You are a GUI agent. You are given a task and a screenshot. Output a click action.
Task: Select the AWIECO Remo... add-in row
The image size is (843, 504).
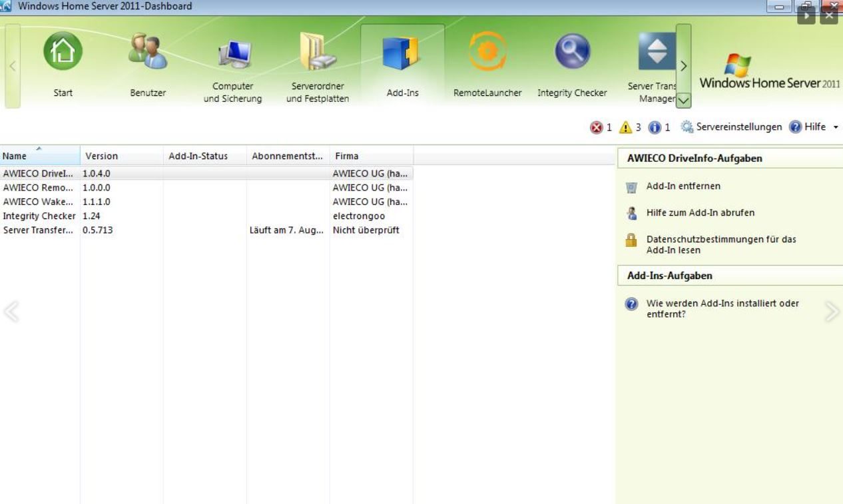coord(206,188)
